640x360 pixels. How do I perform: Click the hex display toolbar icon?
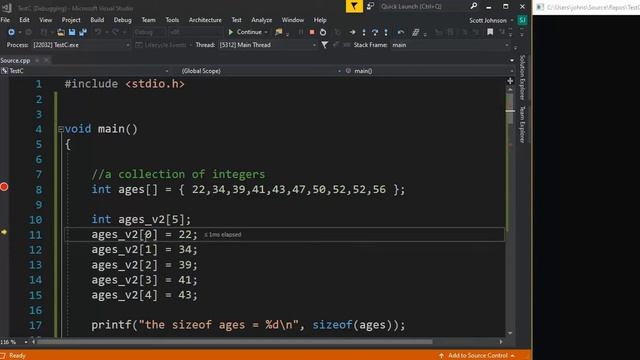click(415, 32)
